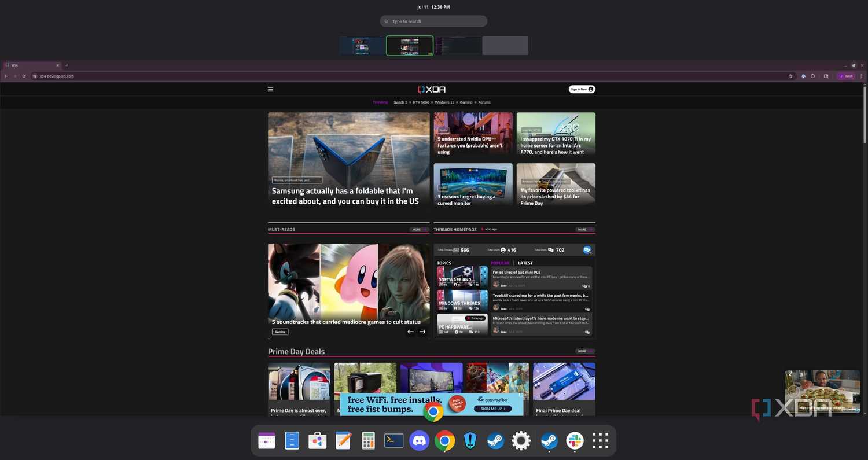Switch threads list to Latest
Viewport: 868px width, 460px height.
525,263
